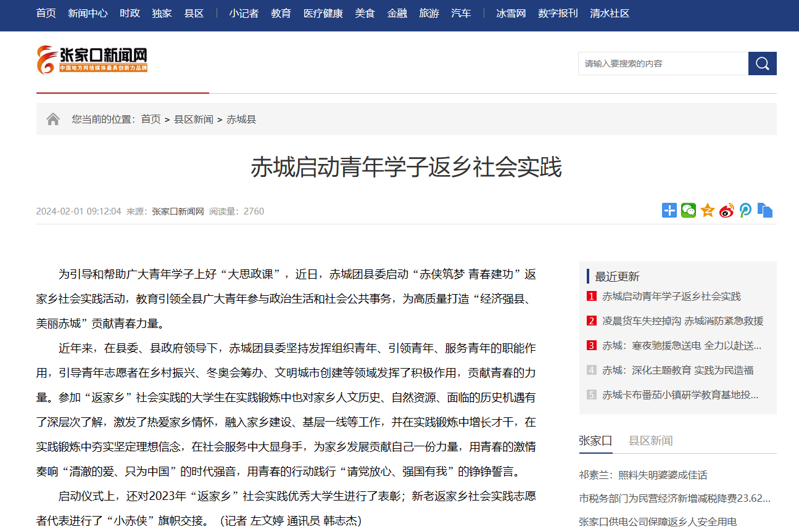Screen dimensions: 799x532
Task: Share article via WeChat icon
Action: pyautogui.click(x=689, y=210)
